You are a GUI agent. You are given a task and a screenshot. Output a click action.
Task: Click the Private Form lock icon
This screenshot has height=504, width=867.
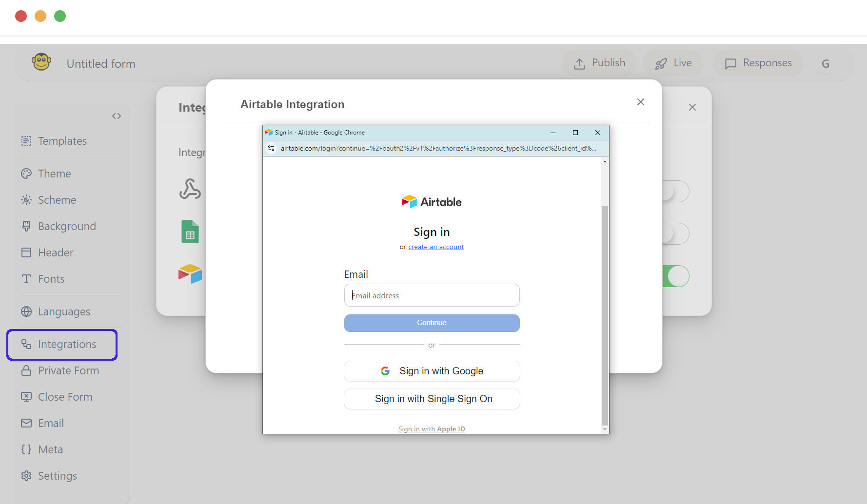tap(26, 370)
